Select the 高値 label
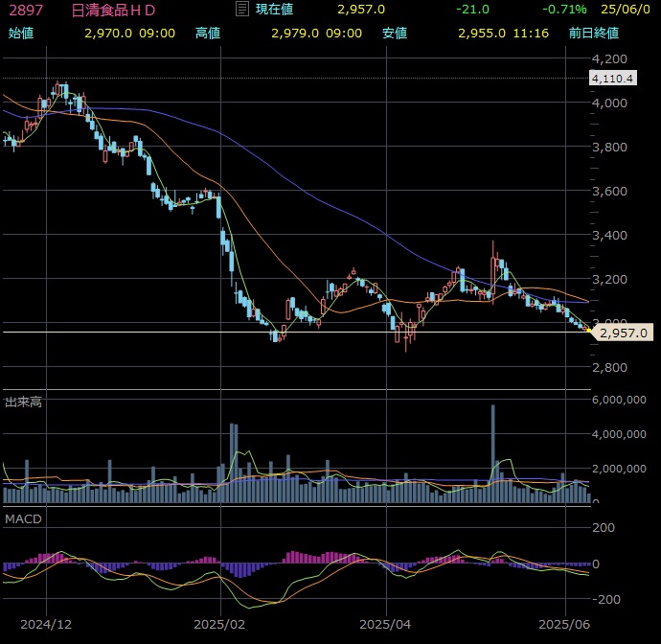This screenshot has width=661, height=644. [x=208, y=33]
